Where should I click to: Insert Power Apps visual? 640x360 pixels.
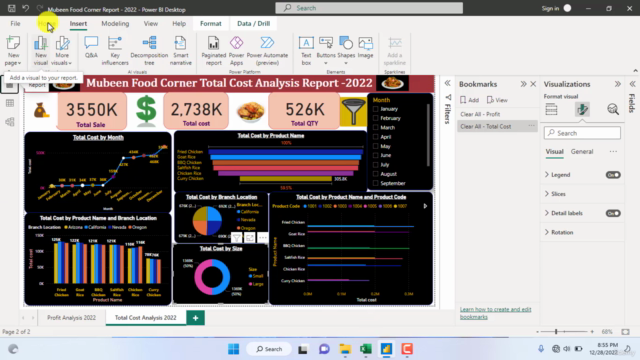pos(236,51)
